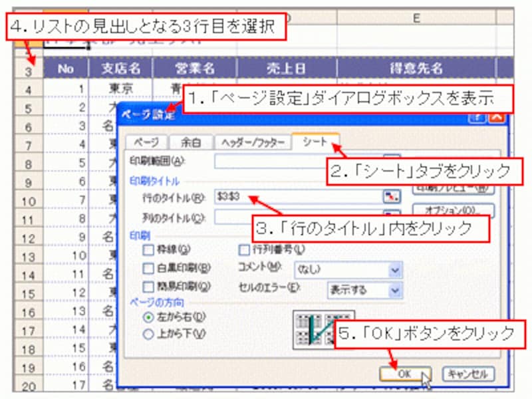Open the コメント dropdown
532x399 pixels.
(395, 270)
